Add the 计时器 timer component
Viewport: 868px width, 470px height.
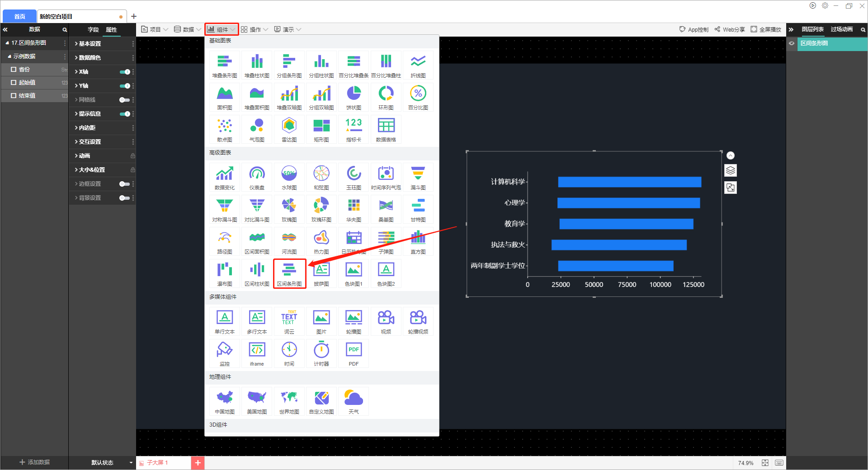click(321, 353)
